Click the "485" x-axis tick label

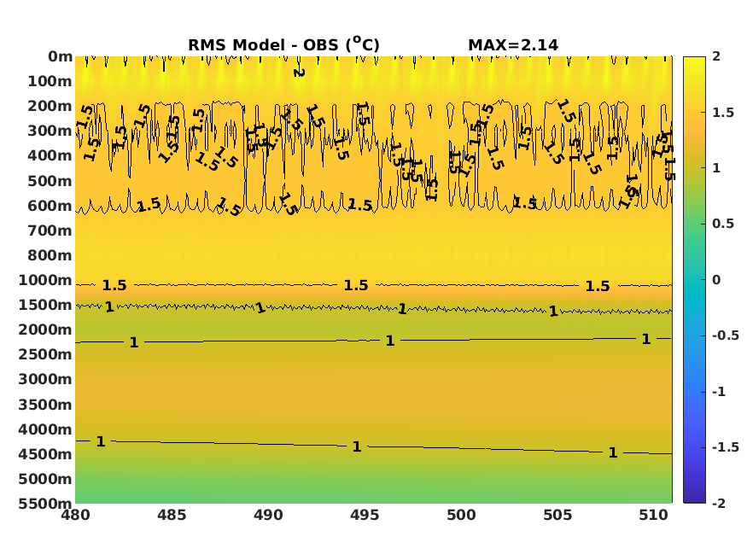pyautogui.click(x=172, y=515)
